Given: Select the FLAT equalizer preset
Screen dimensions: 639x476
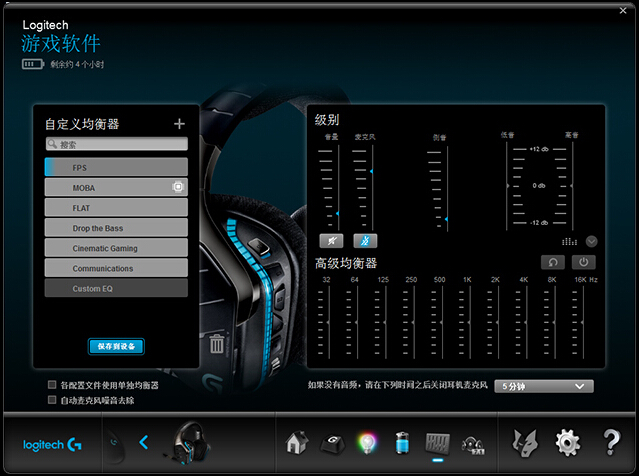Looking at the screenshot, I should pyautogui.click(x=116, y=207).
